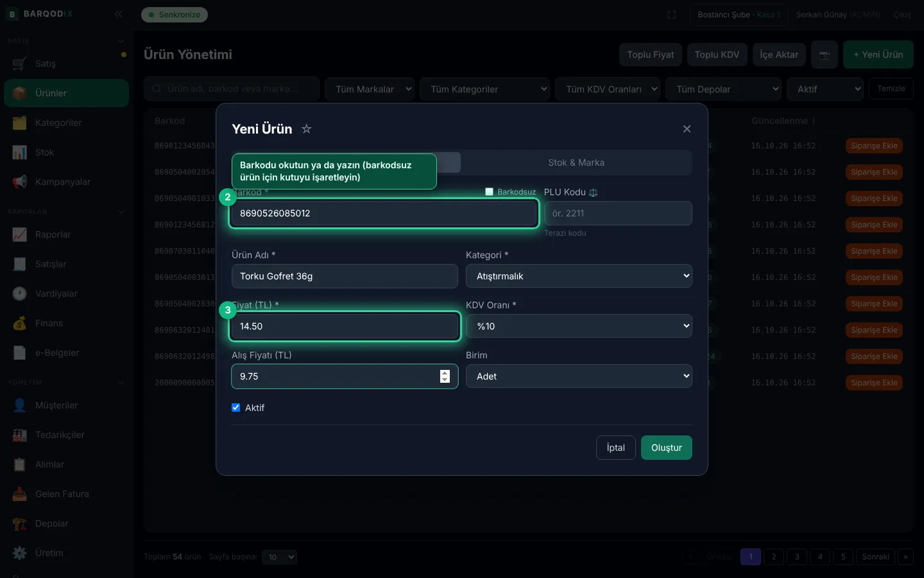This screenshot has height=578, width=924.
Task: Tick the Barkodsuz checkbox
Action: [490, 192]
